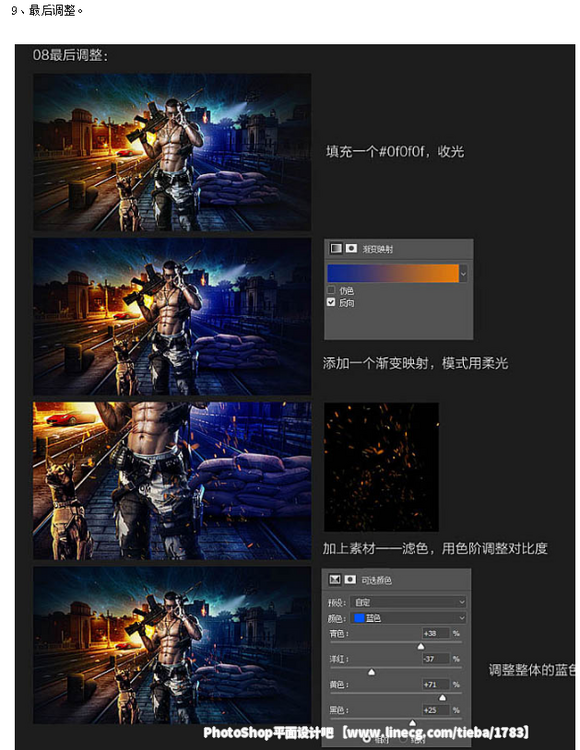
Task: Click the first tutorial image with #0f0f0f fill
Action: [172, 152]
